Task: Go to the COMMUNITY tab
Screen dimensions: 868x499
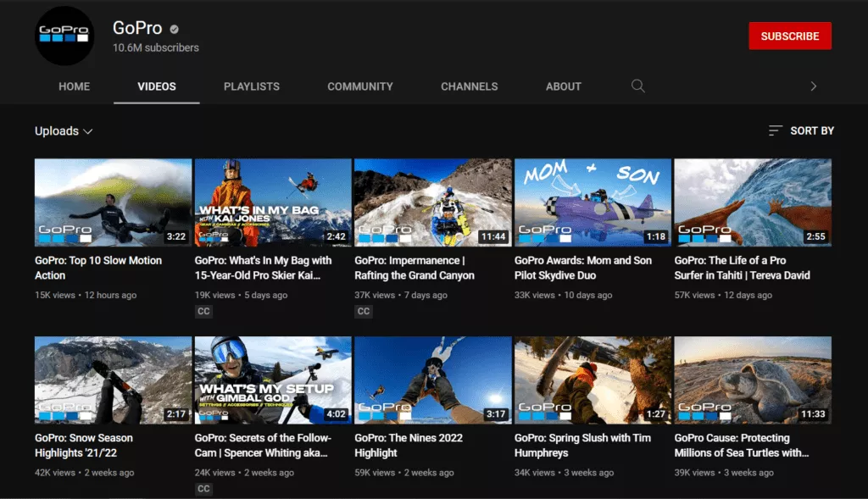Action: [x=360, y=86]
